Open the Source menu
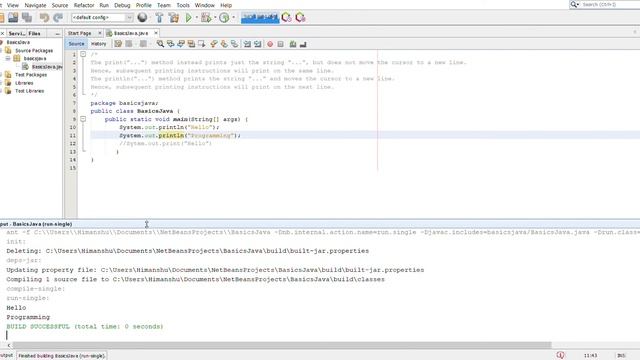The width and height of the screenshot is (640, 360). pyautogui.click(x=60, y=5)
